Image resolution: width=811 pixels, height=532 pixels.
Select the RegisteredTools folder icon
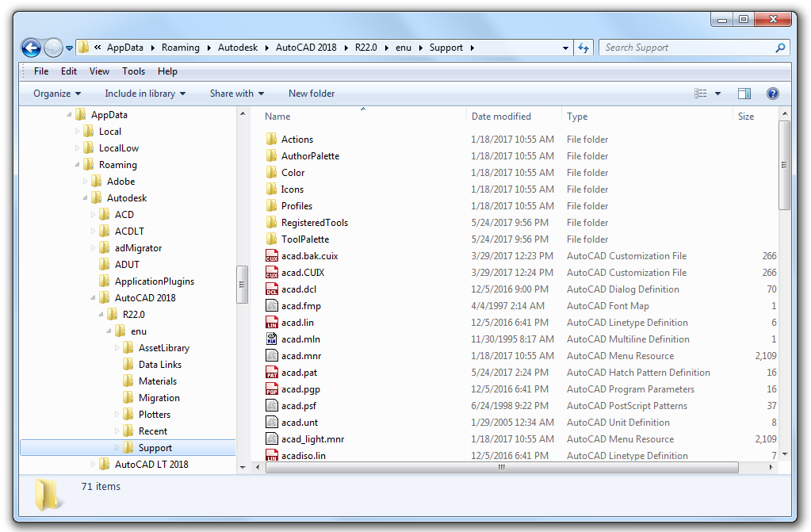pos(272,223)
